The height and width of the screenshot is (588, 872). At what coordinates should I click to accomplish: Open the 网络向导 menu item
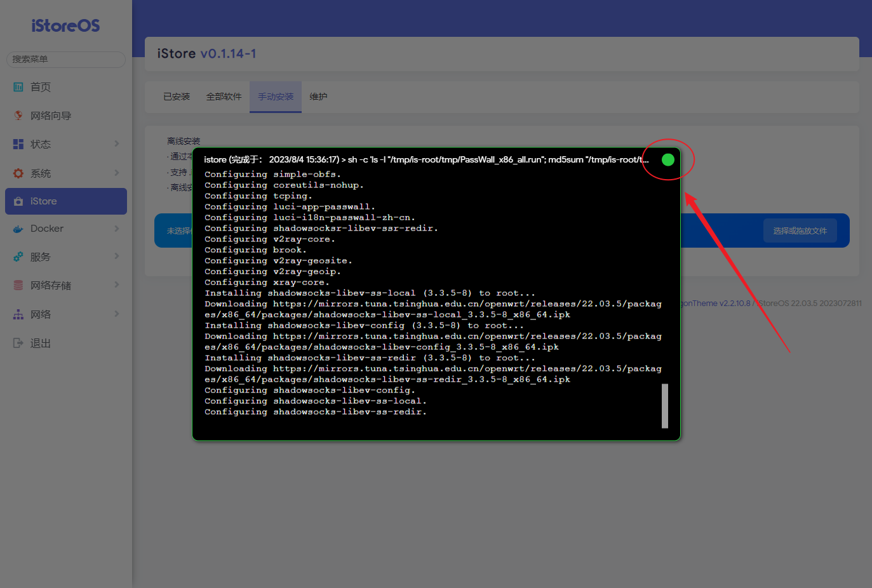66,116
